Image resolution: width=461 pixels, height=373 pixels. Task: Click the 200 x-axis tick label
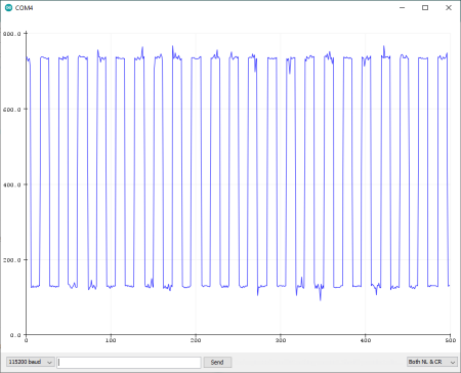(x=196, y=340)
